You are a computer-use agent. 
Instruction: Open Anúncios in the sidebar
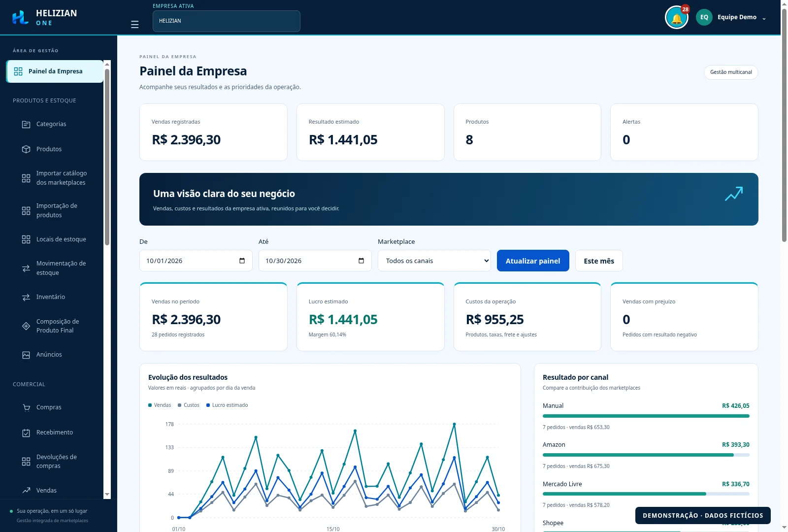(49, 355)
